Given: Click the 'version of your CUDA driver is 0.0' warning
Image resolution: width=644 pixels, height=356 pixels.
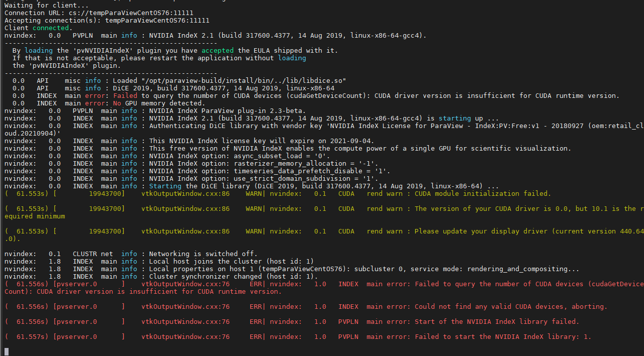Looking at the screenshot, I should pos(324,208).
